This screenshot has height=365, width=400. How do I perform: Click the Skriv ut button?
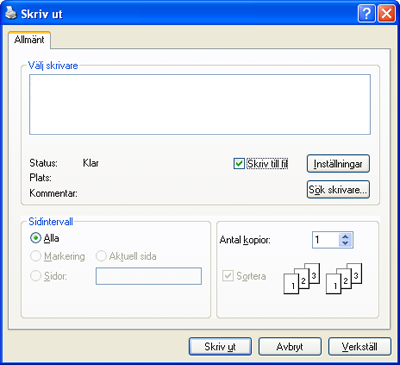[x=220, y=347]
